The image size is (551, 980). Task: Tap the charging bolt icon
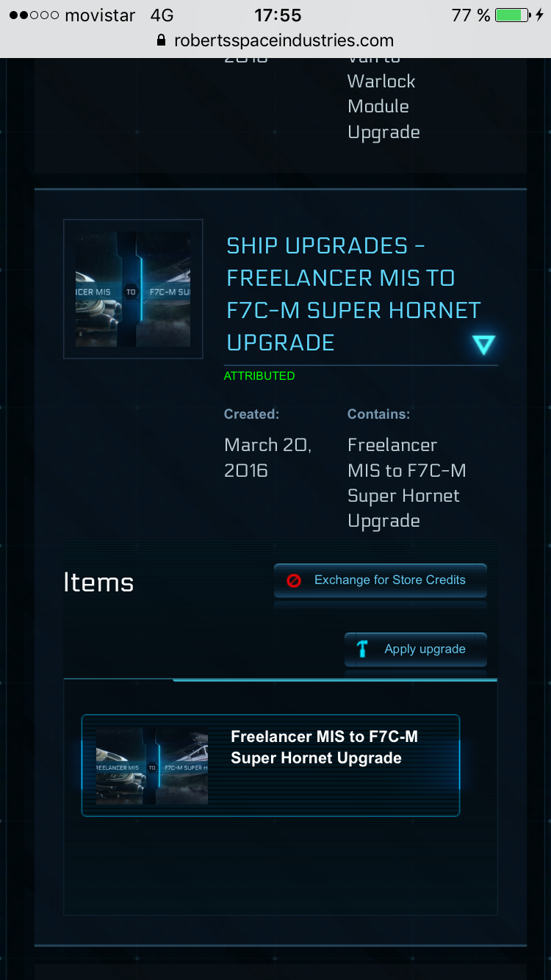[x=540, y=15]
